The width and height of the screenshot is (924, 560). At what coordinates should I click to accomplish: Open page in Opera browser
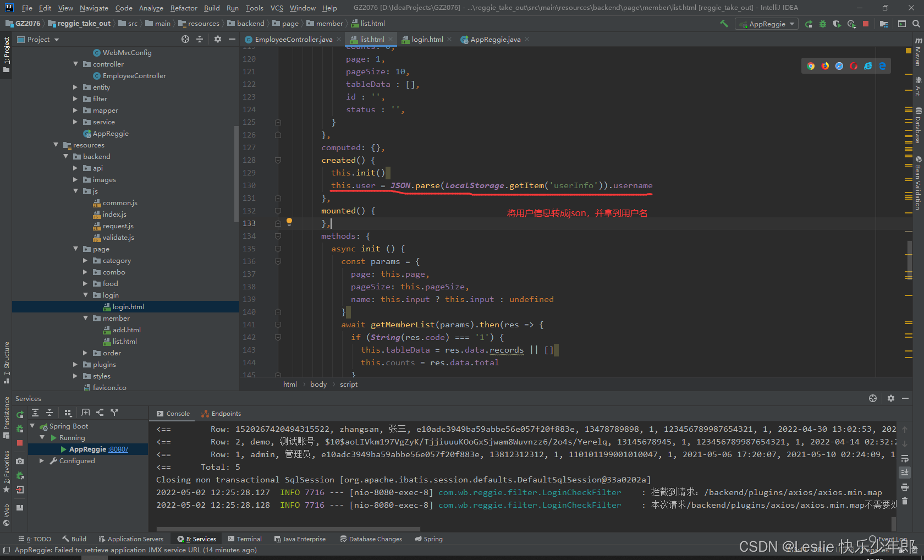pyautogui.click(x=854, y=66)
